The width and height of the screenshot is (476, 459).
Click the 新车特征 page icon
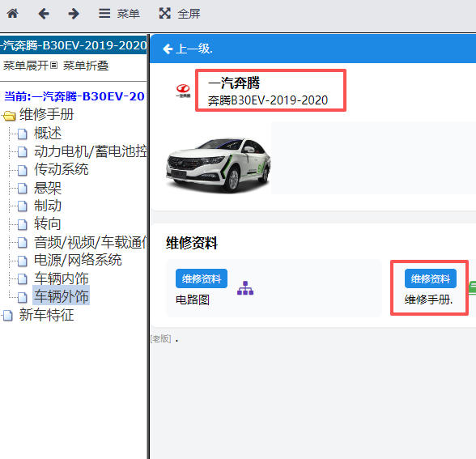[x=8, y=316]
